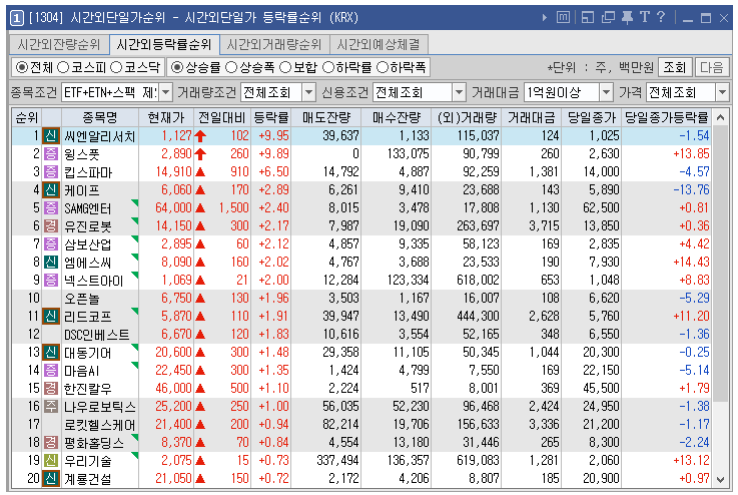Screen dimensions: 738x495
Task: Sort by the 당일종가등락률 column header
Action: [x=666, y=117]
